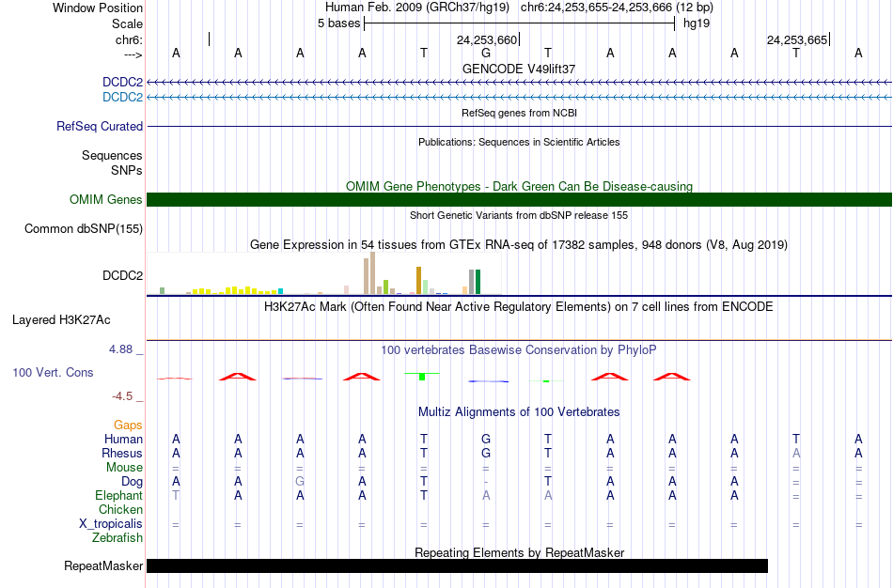
Task: Click the 'H3K27Ac Mark' track title
Action: [519, 307]
